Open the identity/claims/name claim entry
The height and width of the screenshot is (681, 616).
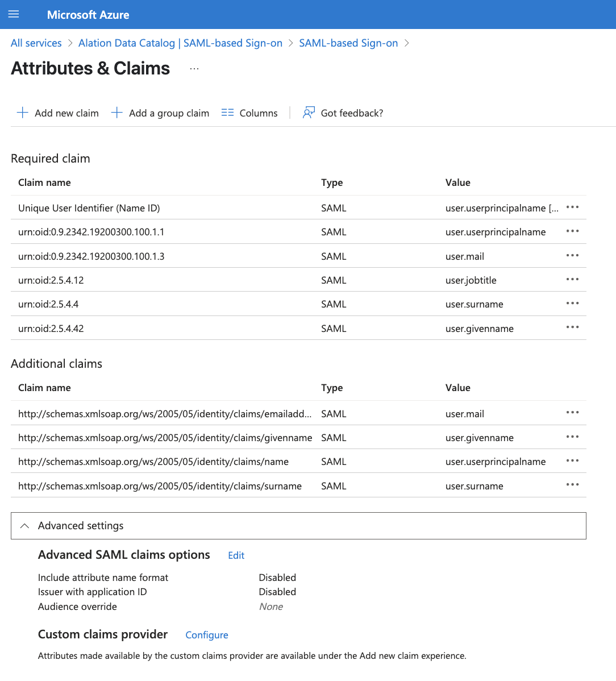click(153, 462)
